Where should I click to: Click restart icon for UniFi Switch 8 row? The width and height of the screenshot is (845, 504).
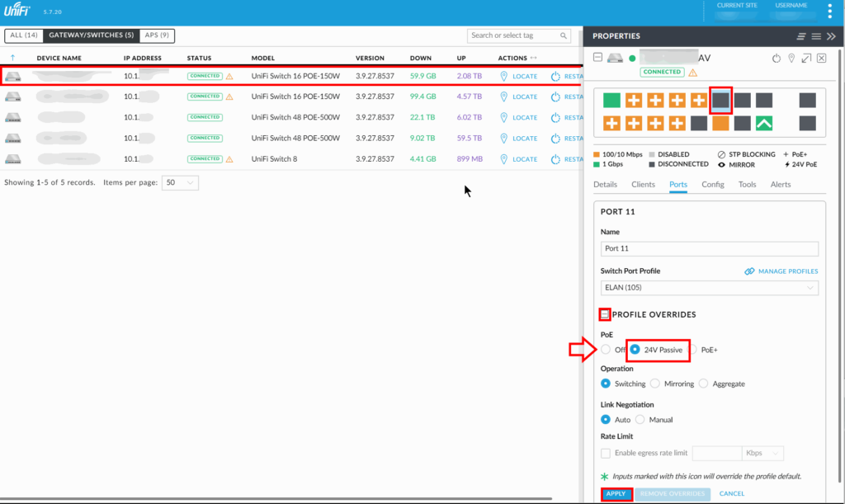coord(555,159)
